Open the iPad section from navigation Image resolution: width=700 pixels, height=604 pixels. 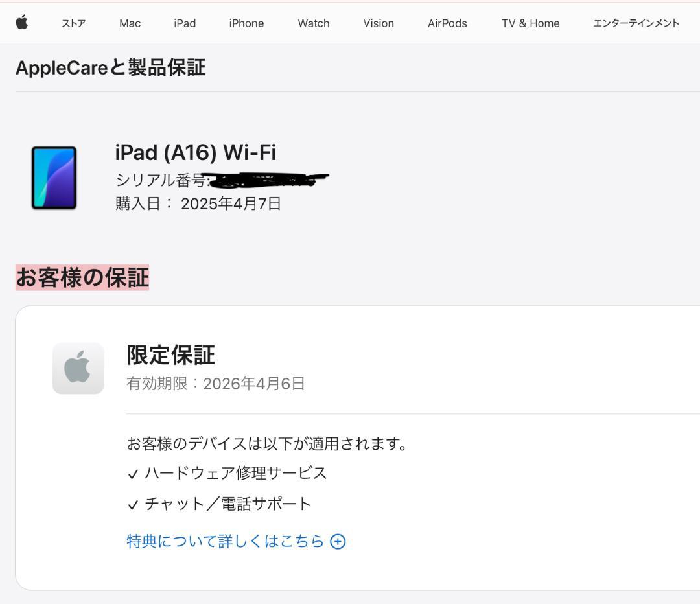click(x=185, y=23)
